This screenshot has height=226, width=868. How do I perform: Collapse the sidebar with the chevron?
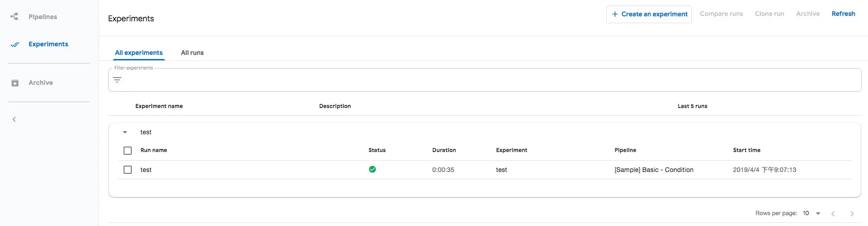tap(14, 119)
